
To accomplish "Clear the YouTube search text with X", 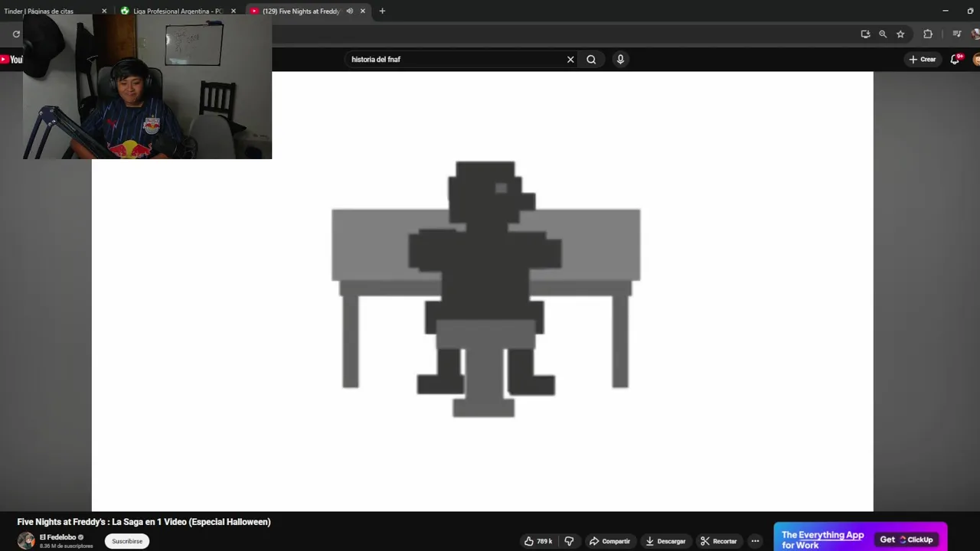I will click(x=570, y=59).
